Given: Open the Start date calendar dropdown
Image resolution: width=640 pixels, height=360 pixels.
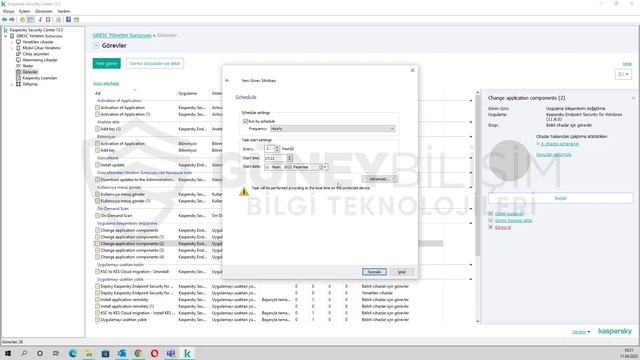Looking at the screenshot, I should coord(325,167).
